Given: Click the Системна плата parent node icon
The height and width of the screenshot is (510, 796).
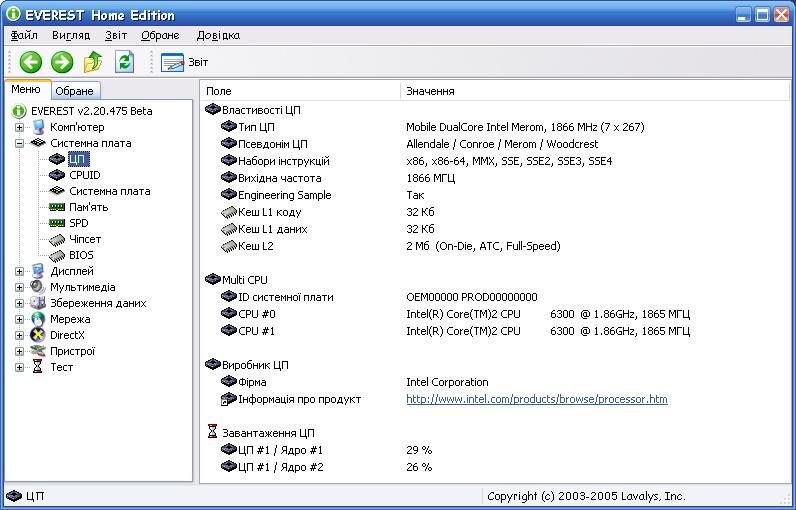Looking at the screenshot, I should pos(38,143).
